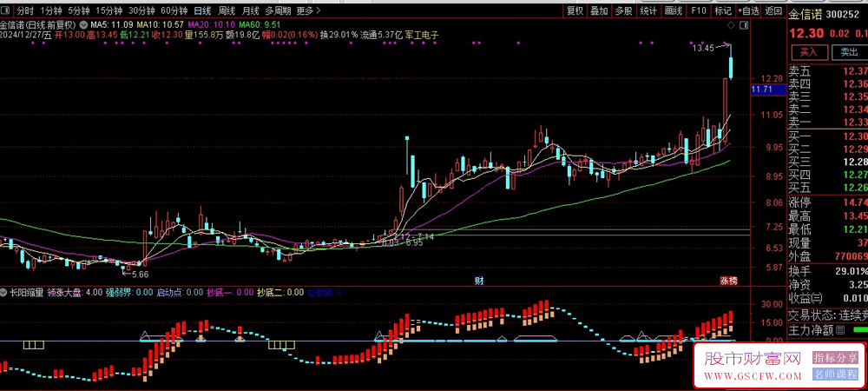
Task: Click the 返回 back button
Action: point(773,10)
